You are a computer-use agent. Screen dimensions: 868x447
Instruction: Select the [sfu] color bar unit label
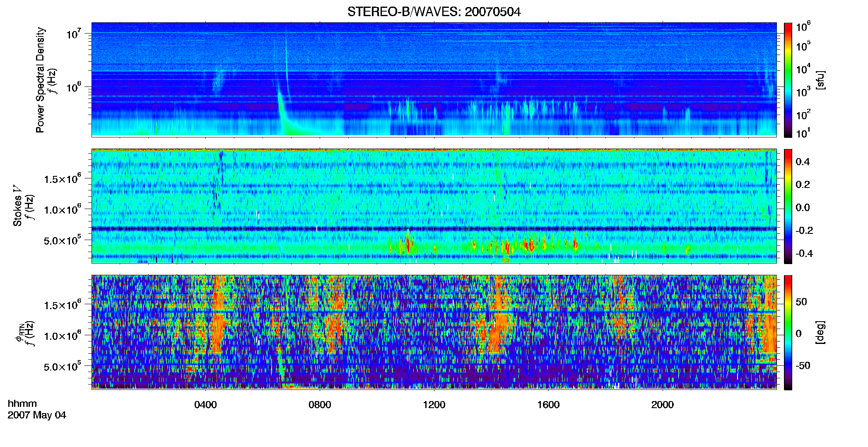pyautogui.click(x=820, y=80)
